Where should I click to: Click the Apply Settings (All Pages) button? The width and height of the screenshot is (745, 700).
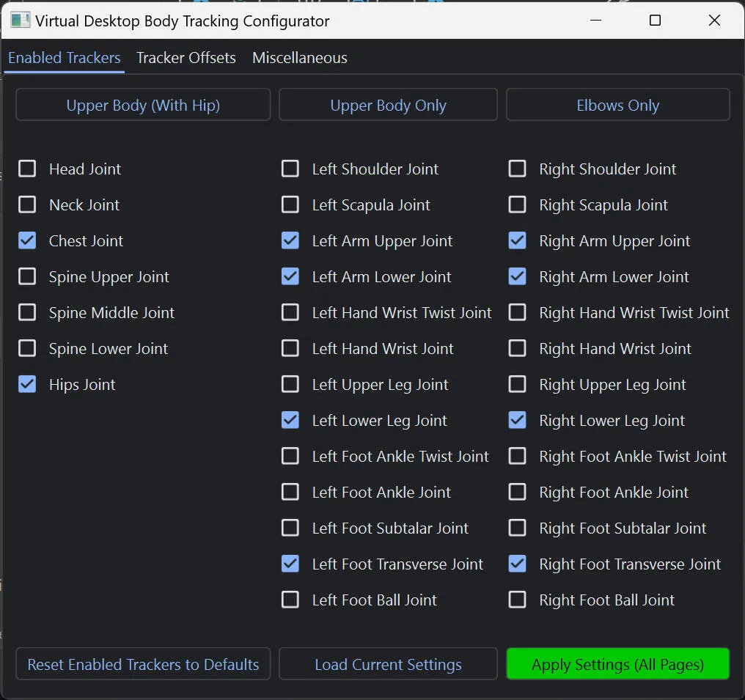click(617, 664)
